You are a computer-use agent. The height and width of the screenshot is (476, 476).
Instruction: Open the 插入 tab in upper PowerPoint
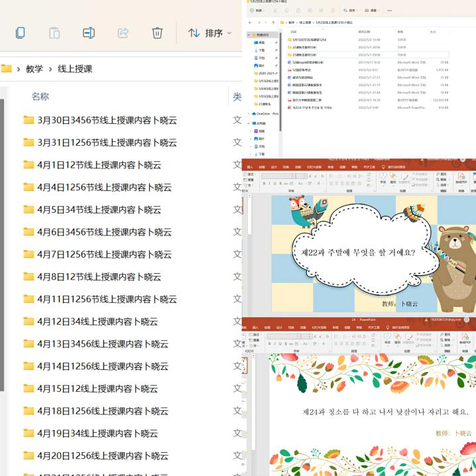coord(250,167)
